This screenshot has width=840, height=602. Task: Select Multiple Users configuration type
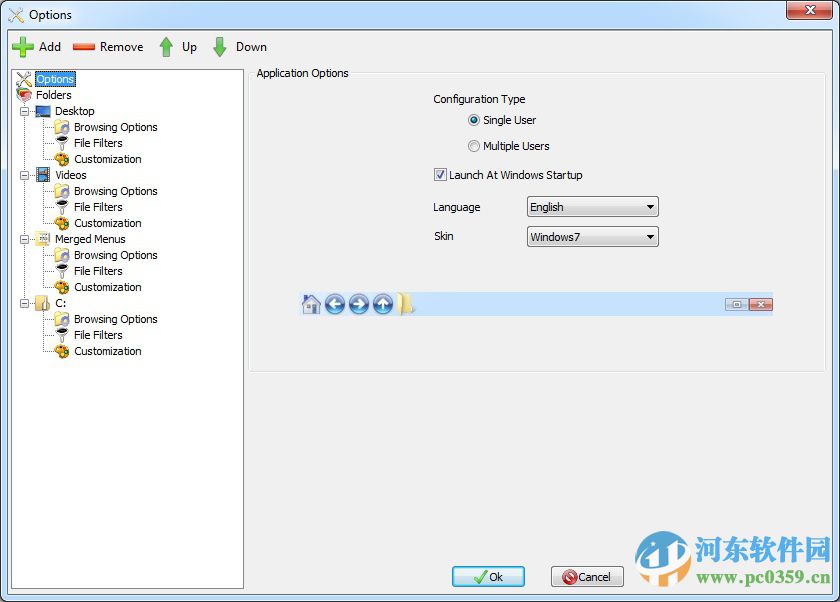click(474, 146)
